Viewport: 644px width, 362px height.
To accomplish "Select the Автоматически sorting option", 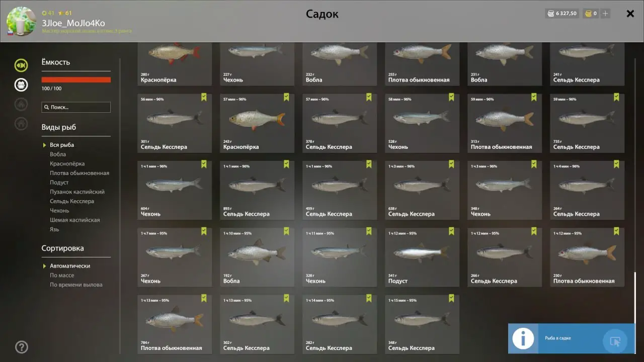I will coord(70,265).
